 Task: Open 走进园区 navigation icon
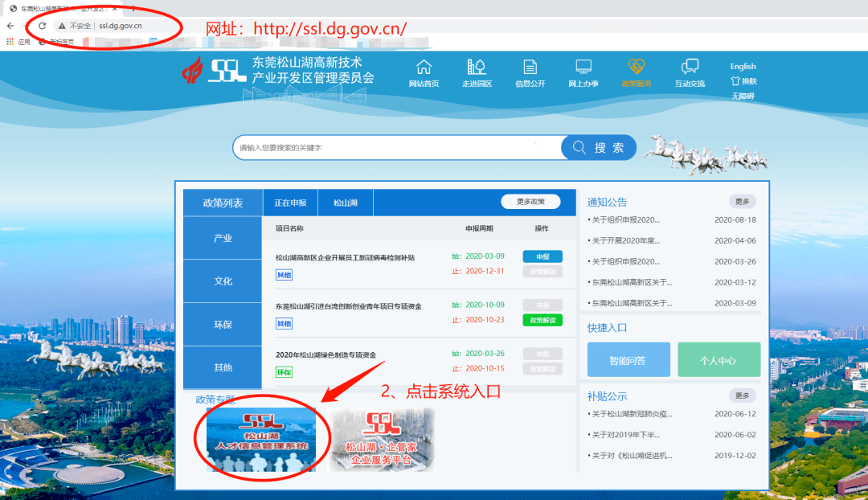[477, 67]
